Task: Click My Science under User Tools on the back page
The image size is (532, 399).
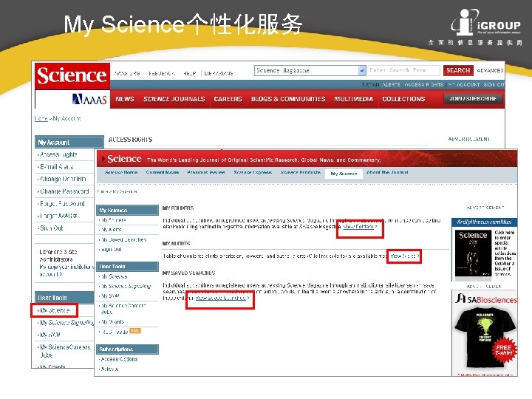Action: pos(54,310)
